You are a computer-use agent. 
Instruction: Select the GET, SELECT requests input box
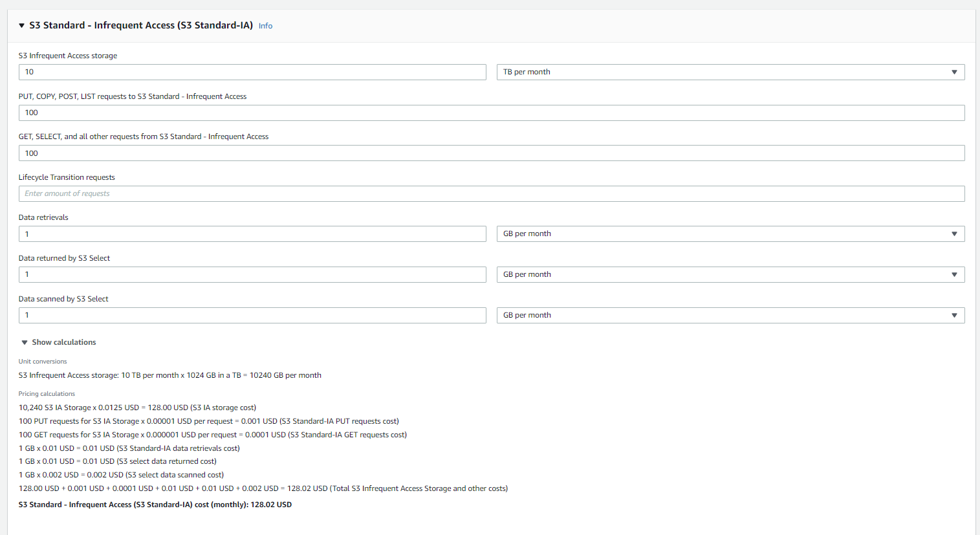[491, 153]
